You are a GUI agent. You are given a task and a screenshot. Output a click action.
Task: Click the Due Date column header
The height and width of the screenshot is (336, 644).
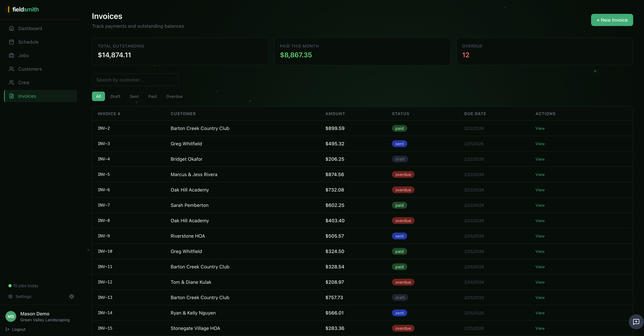[x=475, y=114]
